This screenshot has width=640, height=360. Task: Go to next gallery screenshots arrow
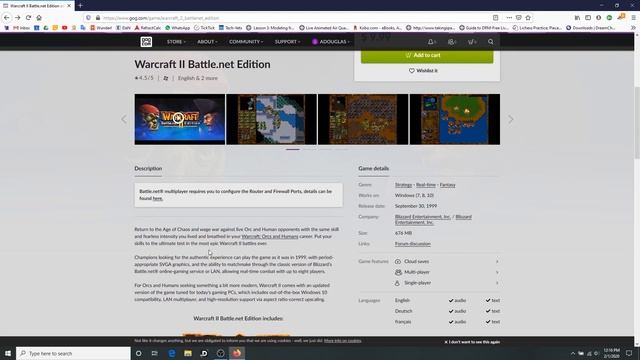click(511, 119)
